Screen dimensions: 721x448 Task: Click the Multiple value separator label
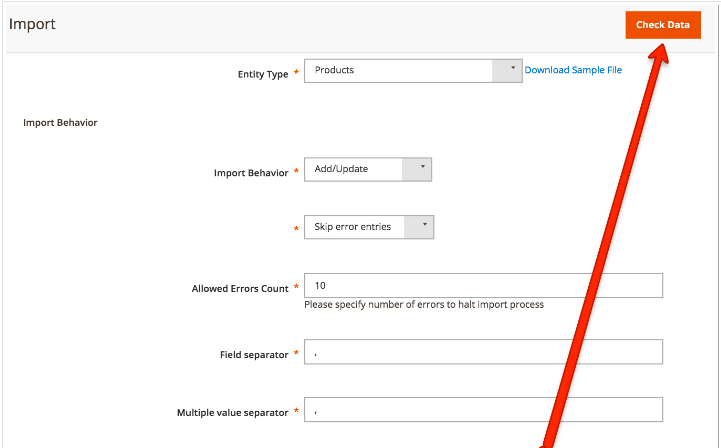(x=233, y=413)
